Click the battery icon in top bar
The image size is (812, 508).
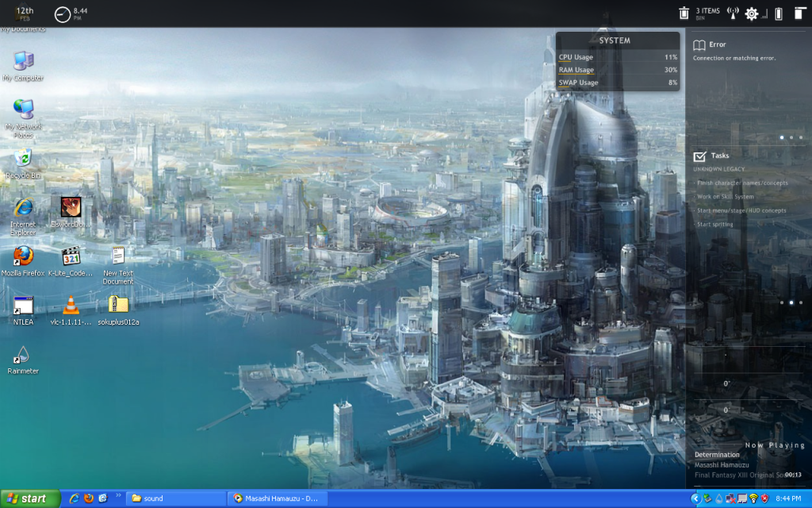click(x=779, y=14)
